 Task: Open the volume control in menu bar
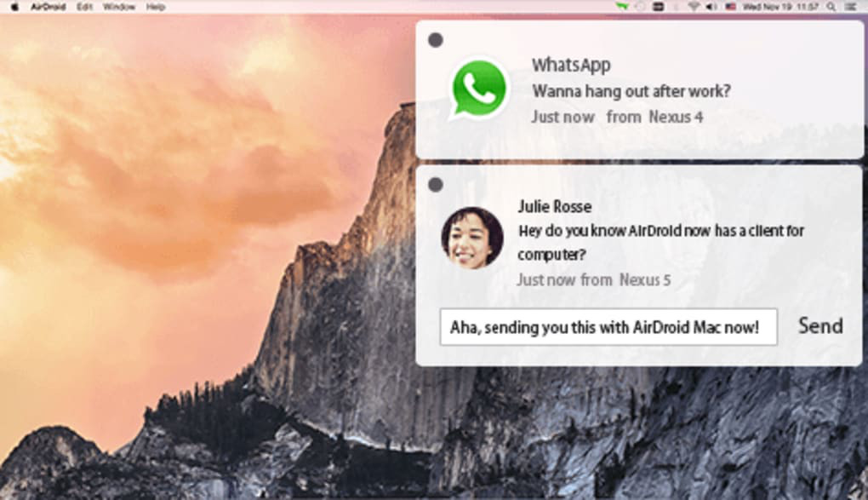coord(711,7)
